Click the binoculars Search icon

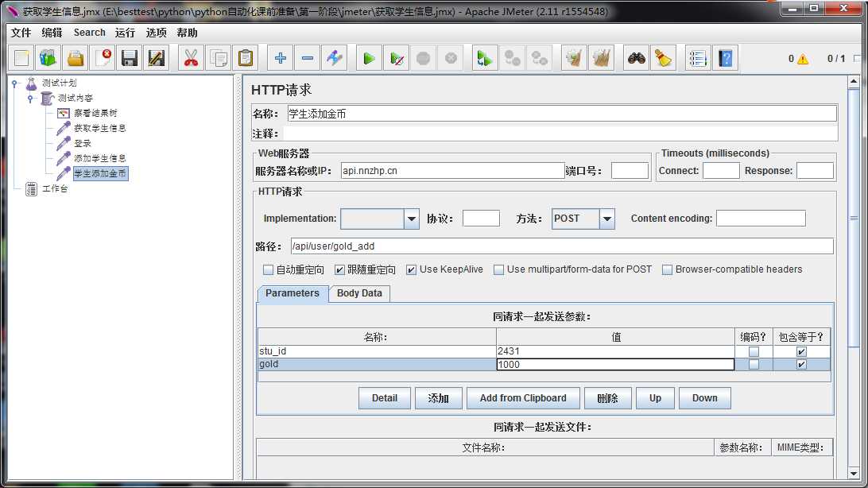(x=636, y=58)
